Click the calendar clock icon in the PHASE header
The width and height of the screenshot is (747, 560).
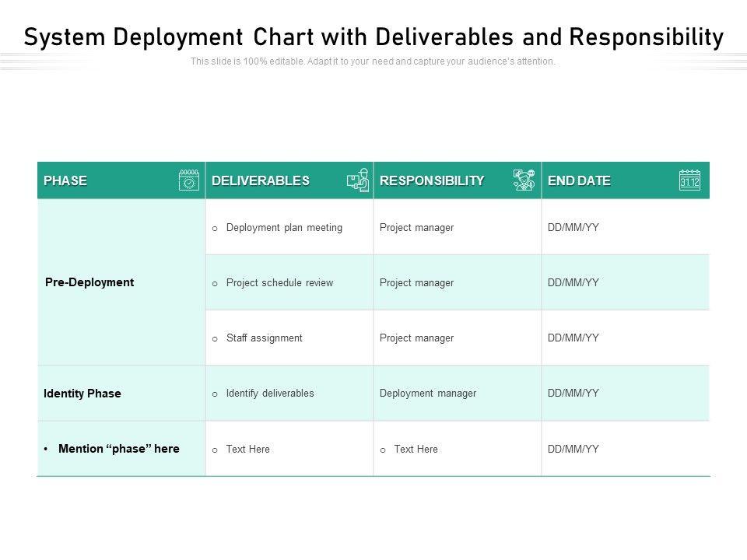point(190,180)
